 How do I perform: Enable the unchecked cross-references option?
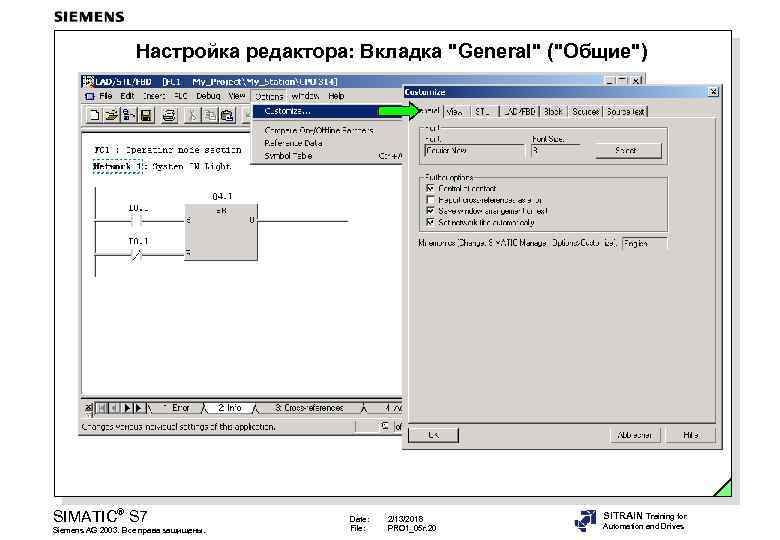click(x=431, y=200)
